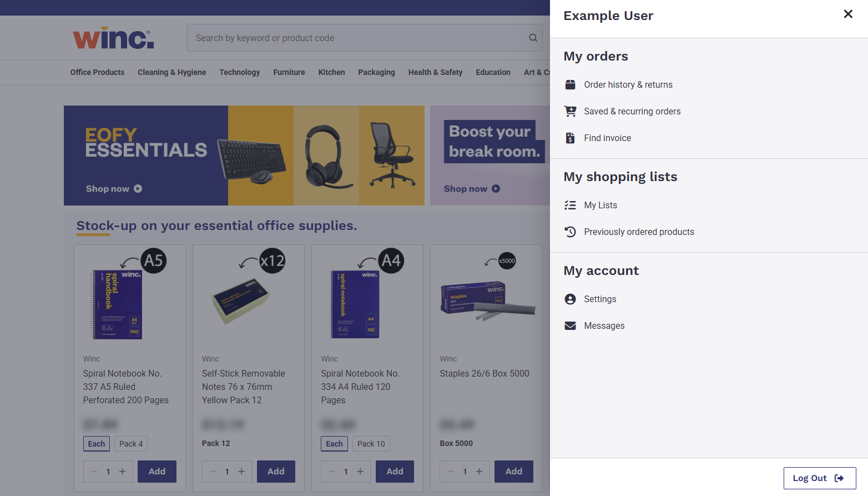This screenshot has height=496, width=868.
Task: Open Order history & returns
Action: click(628, 84)
